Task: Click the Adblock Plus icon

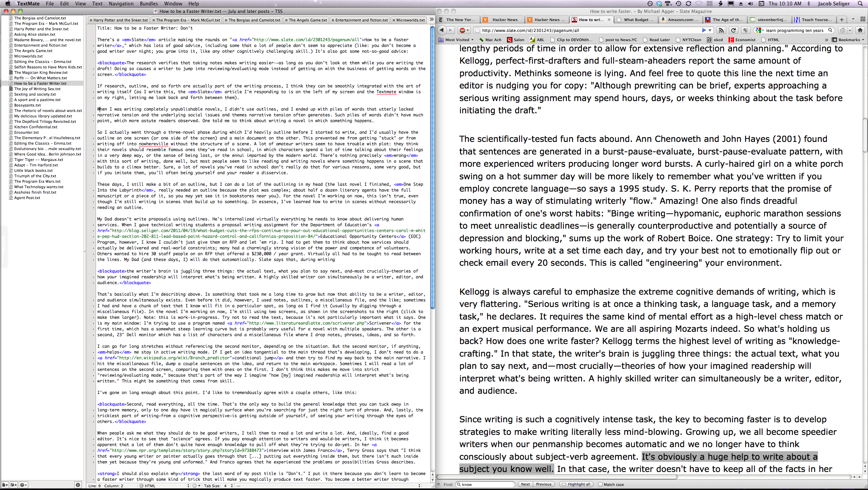Action: [462, 30]
